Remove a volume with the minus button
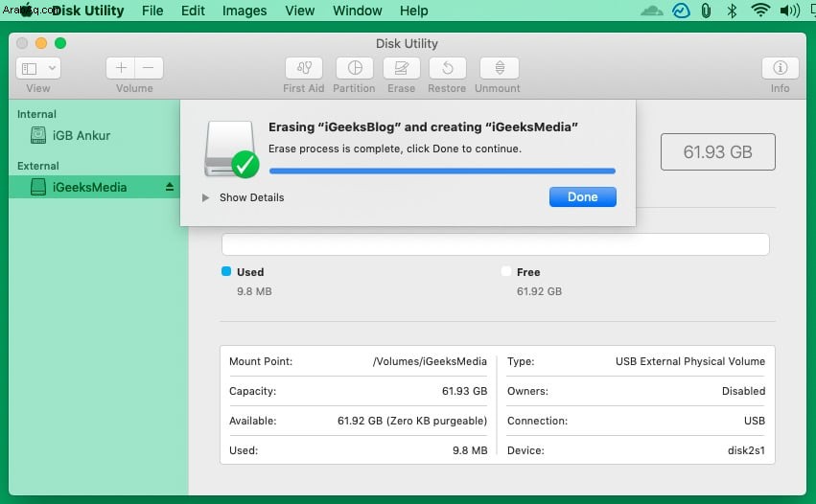This screenshot has height=504, width=816. point(149,68)
